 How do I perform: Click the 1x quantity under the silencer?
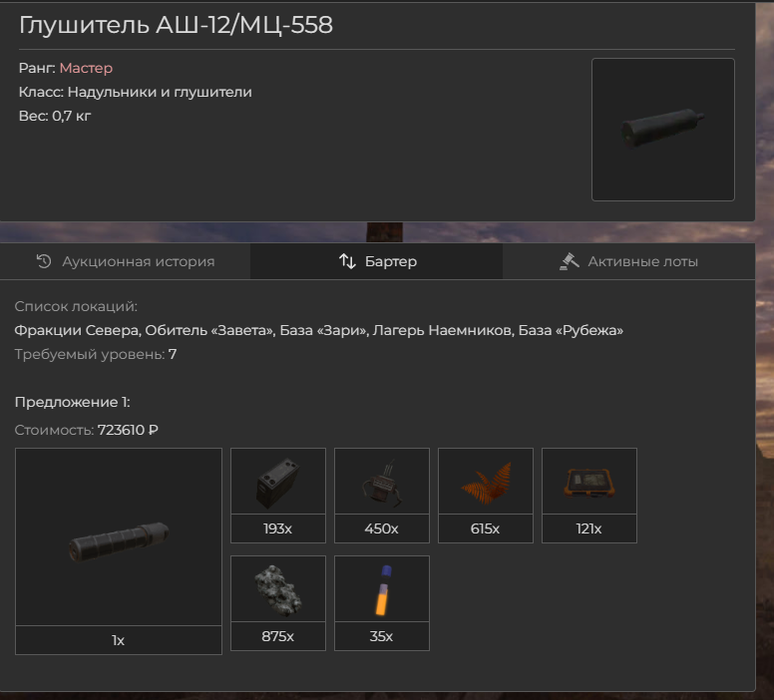click(118, 640)
